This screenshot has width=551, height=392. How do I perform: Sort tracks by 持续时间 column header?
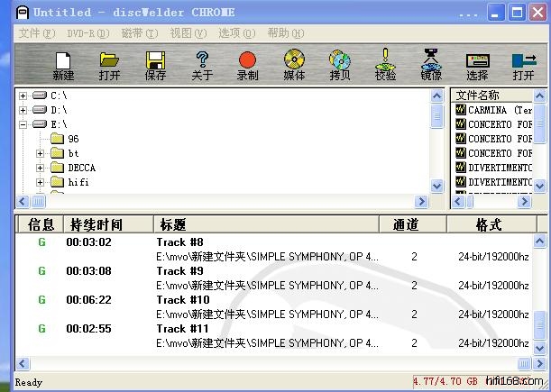tap(96, 224)
